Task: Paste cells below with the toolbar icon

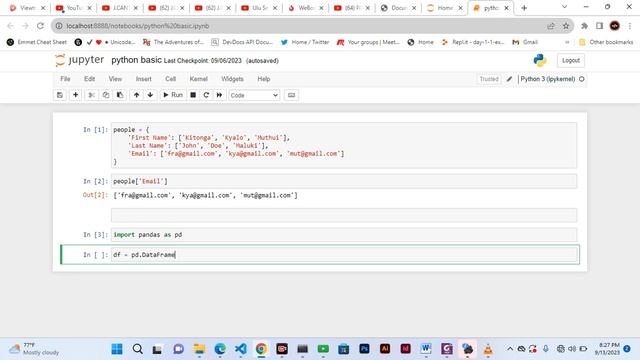Action: pos(120,95)
